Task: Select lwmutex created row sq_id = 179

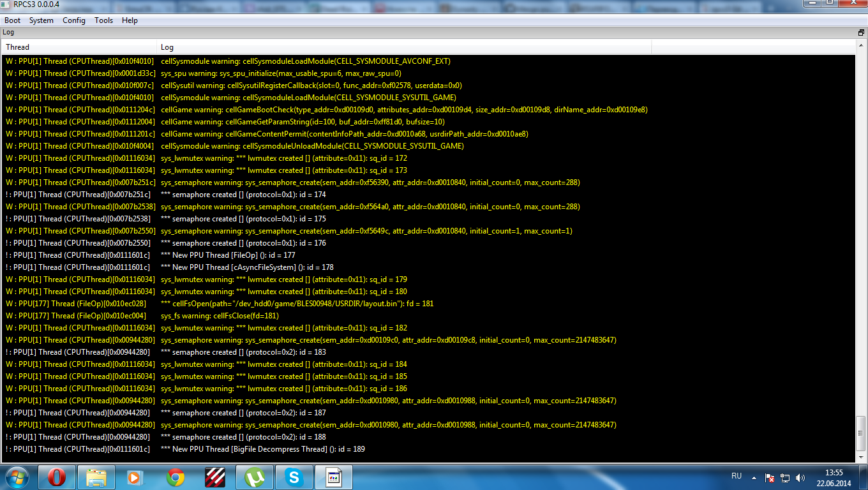Action: point(428,279)
